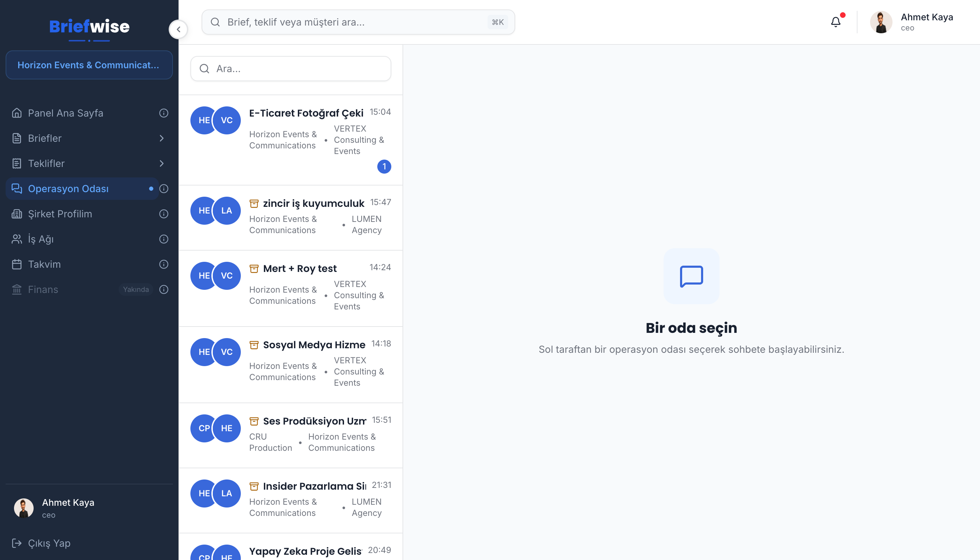Click the archive icon on Sosyal Medya Hizme room
Viewport: 980px width, 560px height.
tap(254, 345)
